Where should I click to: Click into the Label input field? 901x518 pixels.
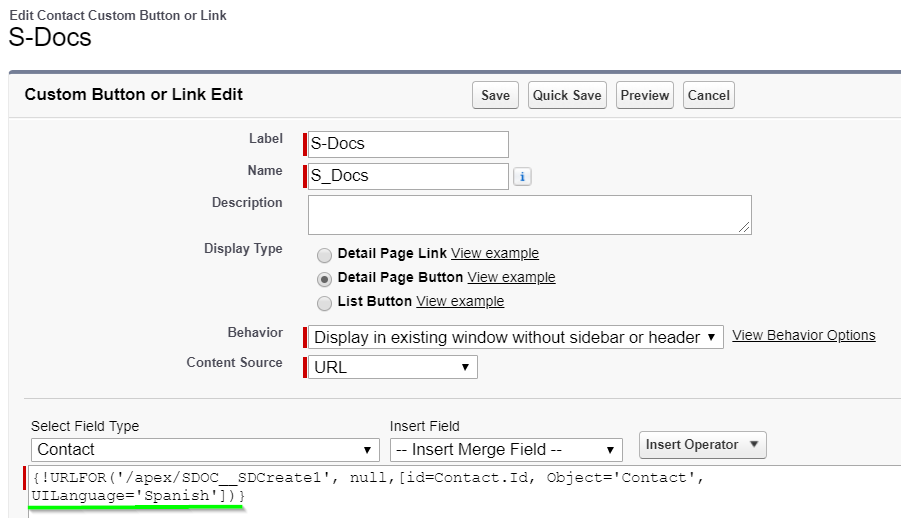(x=408, y=144)
